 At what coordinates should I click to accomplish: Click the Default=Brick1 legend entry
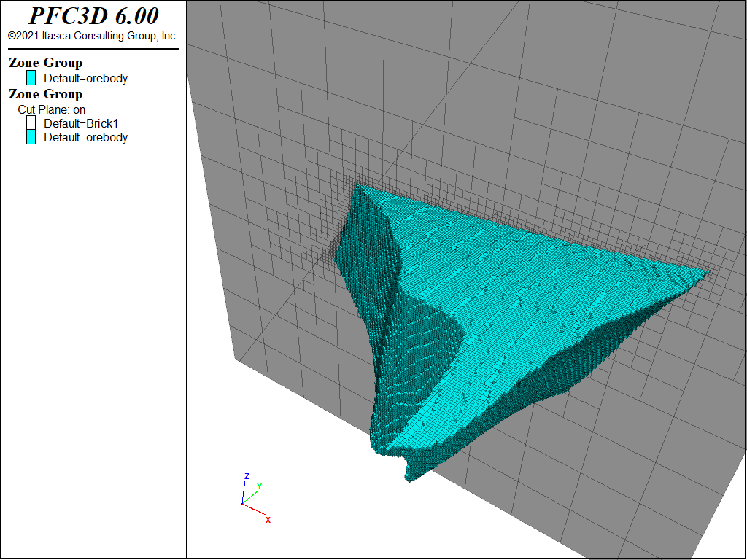point(81,123)
